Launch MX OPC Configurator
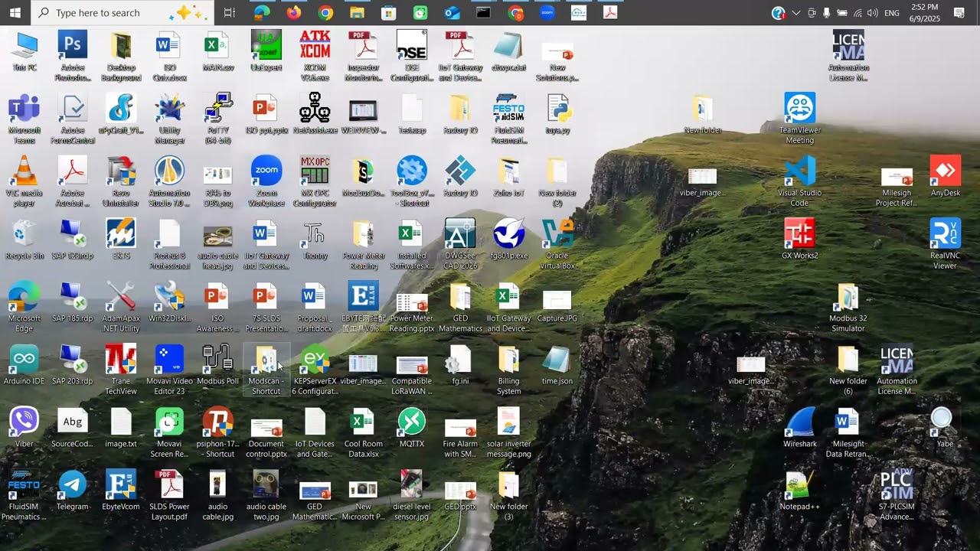Viewport: 980px width, 551px height. 315,181
